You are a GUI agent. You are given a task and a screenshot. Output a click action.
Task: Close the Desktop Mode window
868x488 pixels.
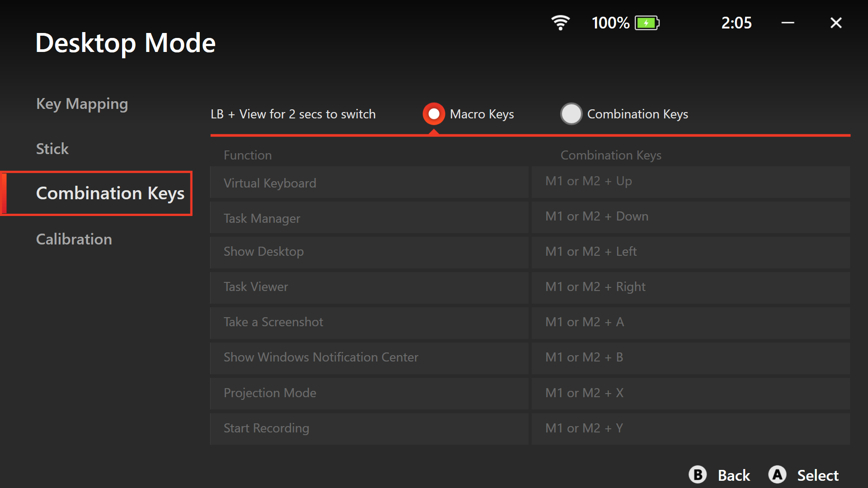pos(836,23)
